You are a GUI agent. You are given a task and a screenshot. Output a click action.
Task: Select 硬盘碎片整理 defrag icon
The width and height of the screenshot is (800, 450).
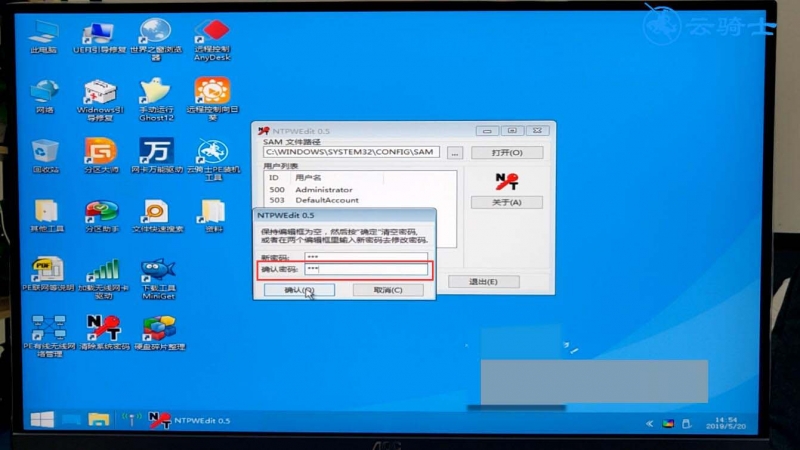pyautogui.click(x=160, y=333)
